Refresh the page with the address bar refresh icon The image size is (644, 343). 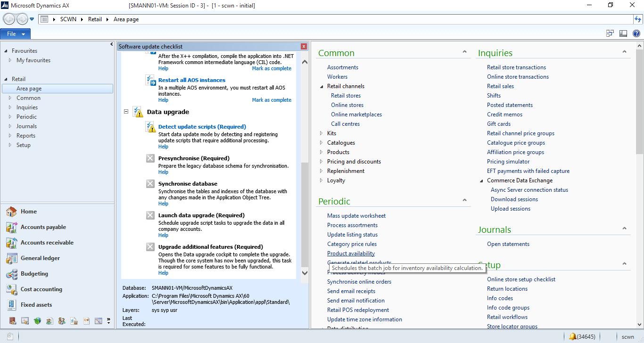[638, 19]
